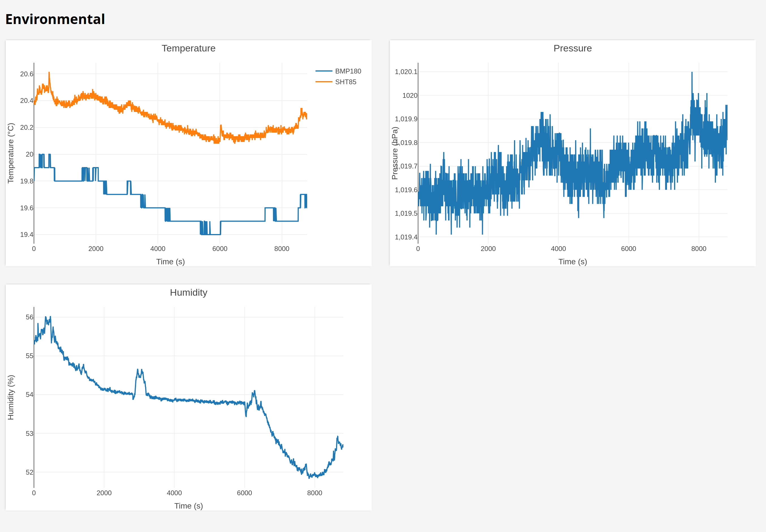This screenshot has height=532, width=766.
Task: Click the Humidity chart title
Action: tap(188, 292)
